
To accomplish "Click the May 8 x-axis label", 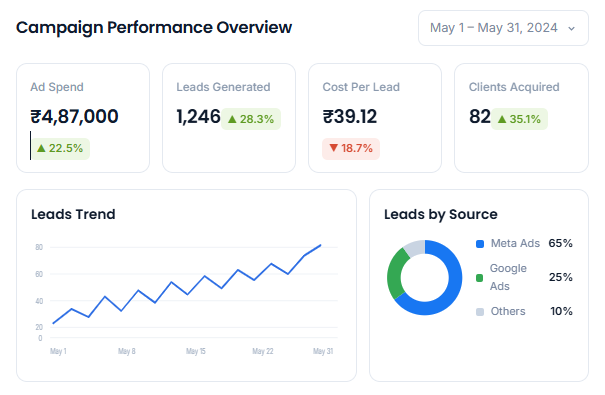I will coord(127,351).
